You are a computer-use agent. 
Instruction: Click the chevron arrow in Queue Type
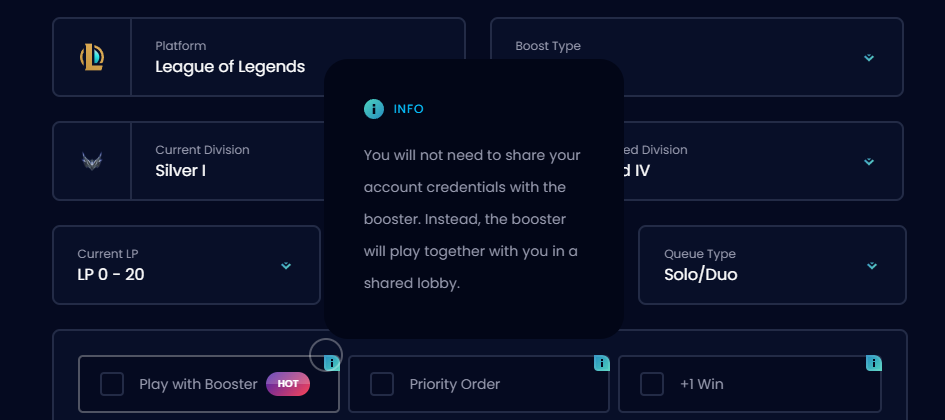[872, 266]
